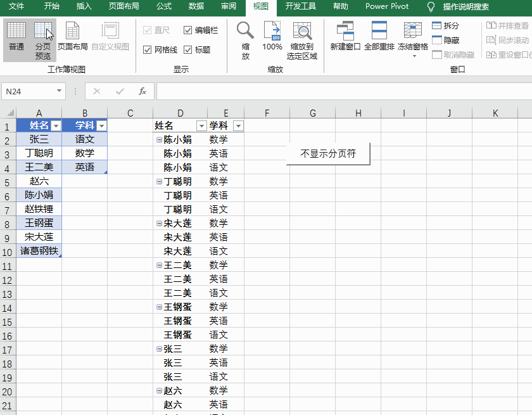Arrange All windows (全部重排)
Image resolution: width=532 pixels, height=415 pixels.
(379, 36)
